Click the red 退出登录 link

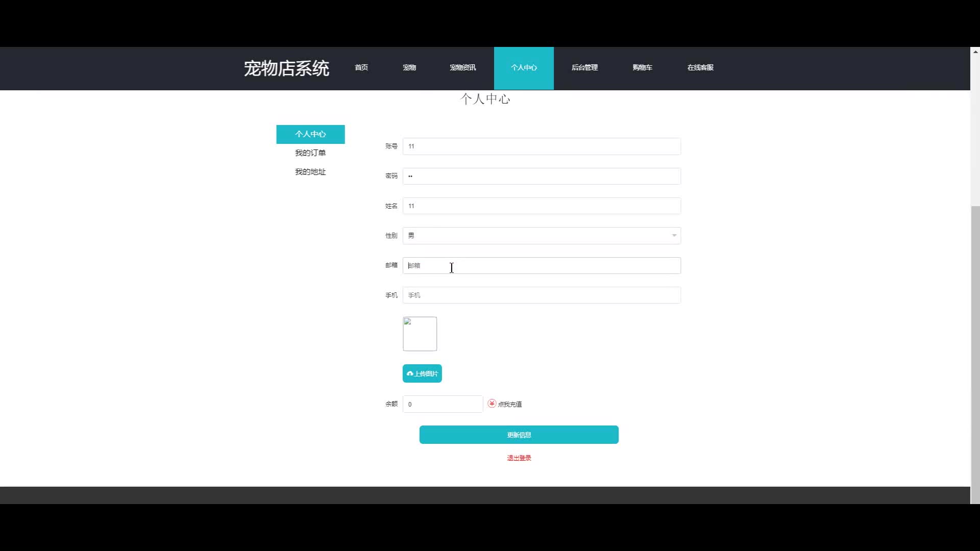(x=519, y=458)
